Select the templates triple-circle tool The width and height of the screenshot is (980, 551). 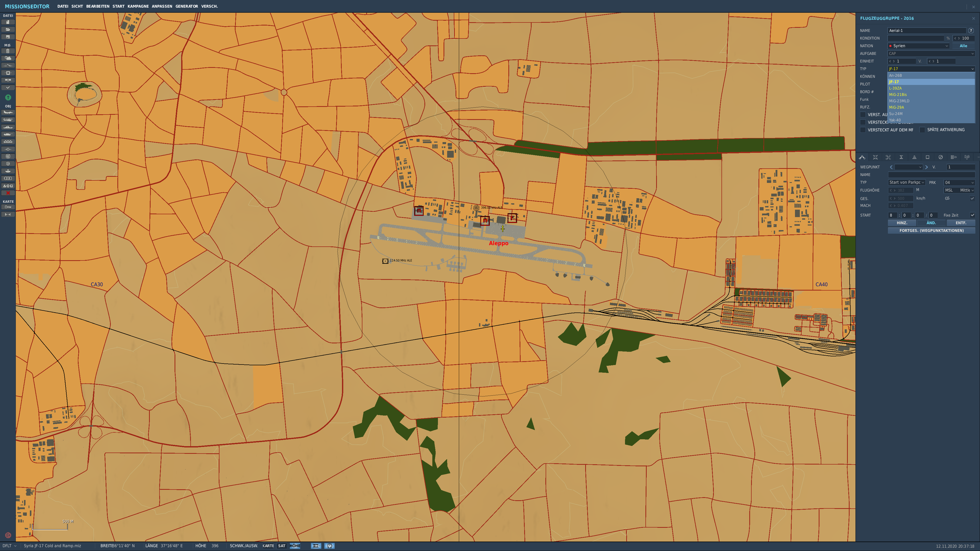click(x=8, y=178)
